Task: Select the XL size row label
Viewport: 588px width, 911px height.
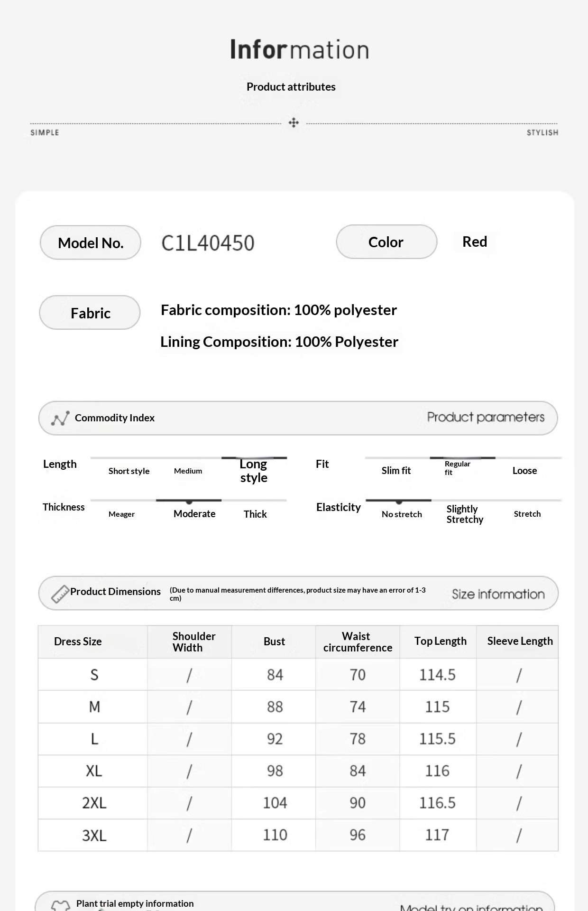Action: pos(94,771)
